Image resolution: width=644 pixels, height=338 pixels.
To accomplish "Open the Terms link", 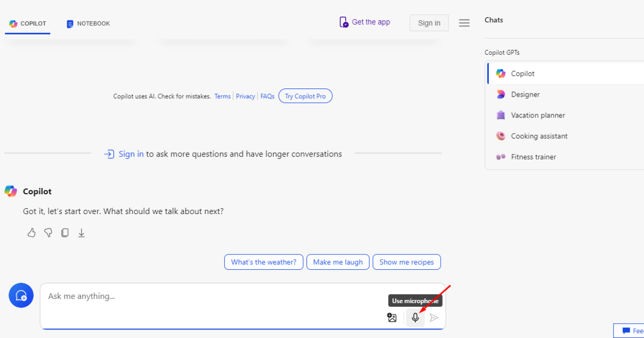I will click(223, 97).
